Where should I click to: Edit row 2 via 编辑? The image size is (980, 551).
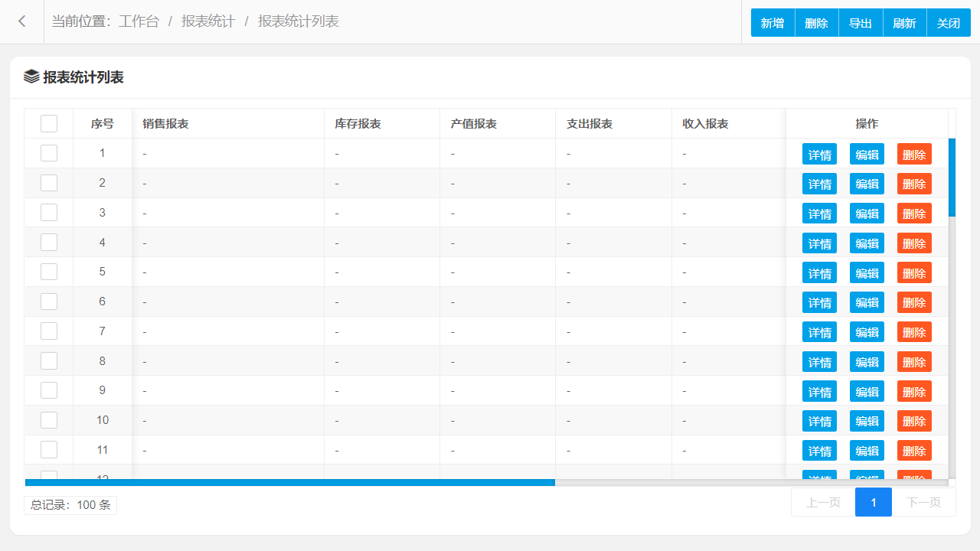point(867,184)
